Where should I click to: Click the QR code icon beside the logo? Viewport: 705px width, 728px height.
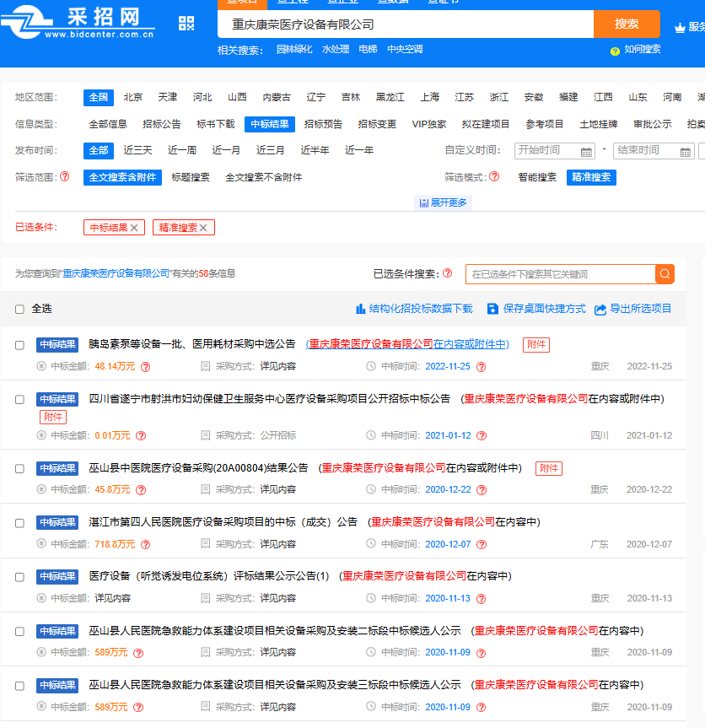coord(186,24)
